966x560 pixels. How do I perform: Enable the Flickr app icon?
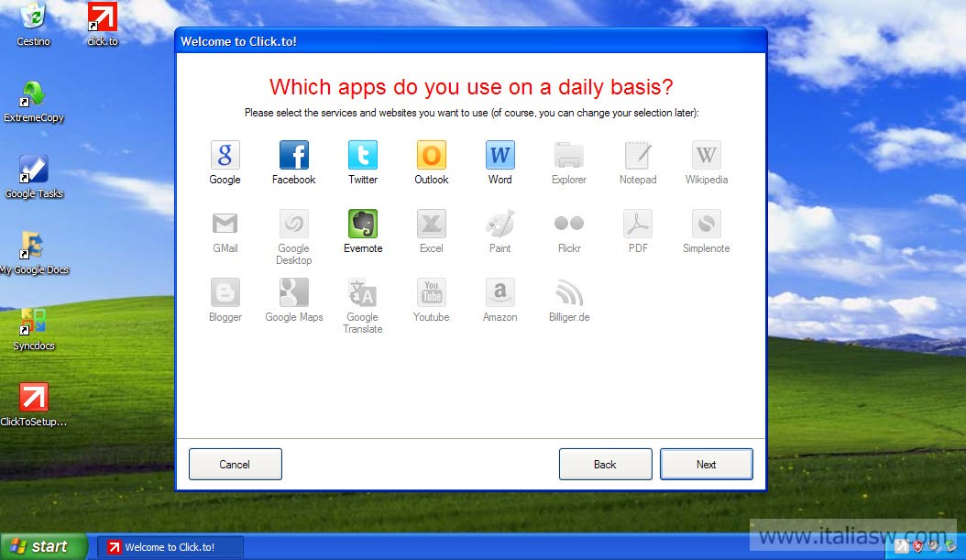569,224
